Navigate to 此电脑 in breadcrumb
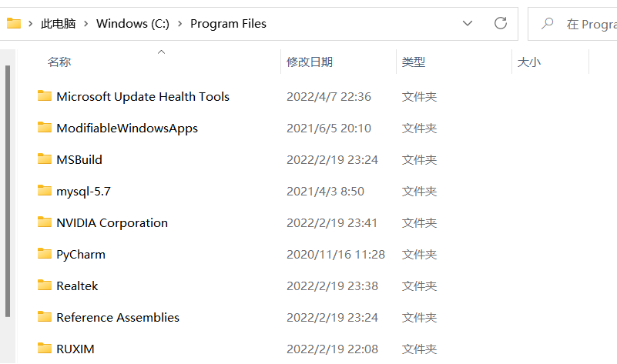The width and height of the screenshot is (617, 364). coord(59,24)
